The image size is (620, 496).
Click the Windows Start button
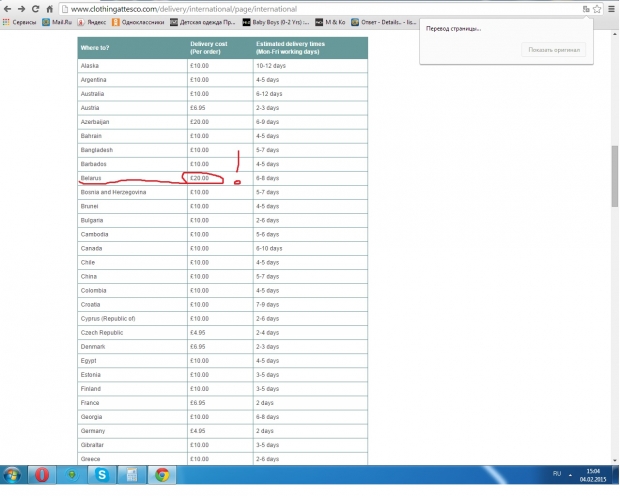click(13, 475)
